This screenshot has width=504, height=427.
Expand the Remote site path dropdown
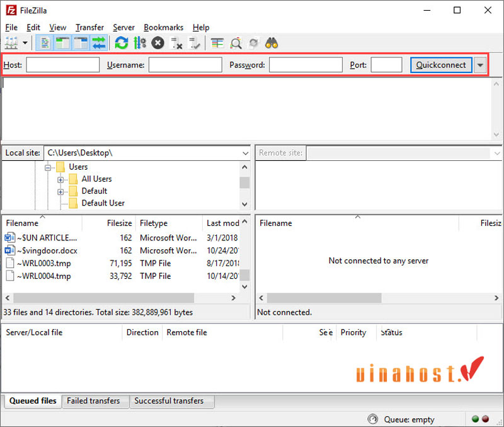(497, 153)
